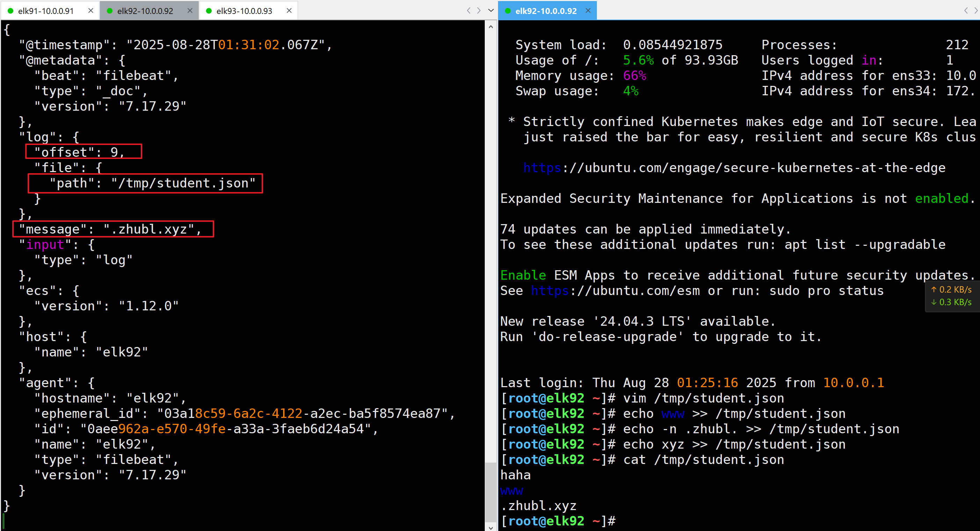This screenshot has width=980, height=531.
Task: Close the elk93-10.0.0.93 tab
Action: tap(289, 11)
